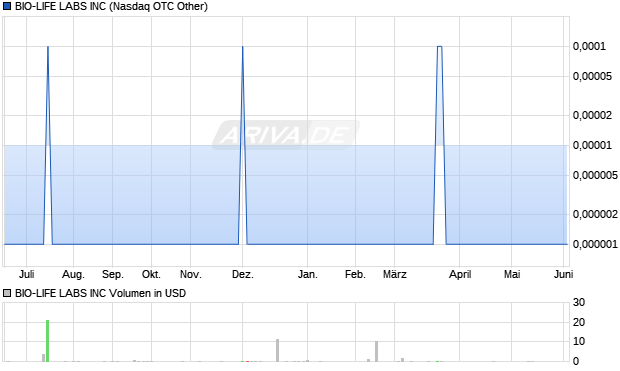This screenshot has height=371, width=620.
Task: Click the April month label
Action: (460, 274)
